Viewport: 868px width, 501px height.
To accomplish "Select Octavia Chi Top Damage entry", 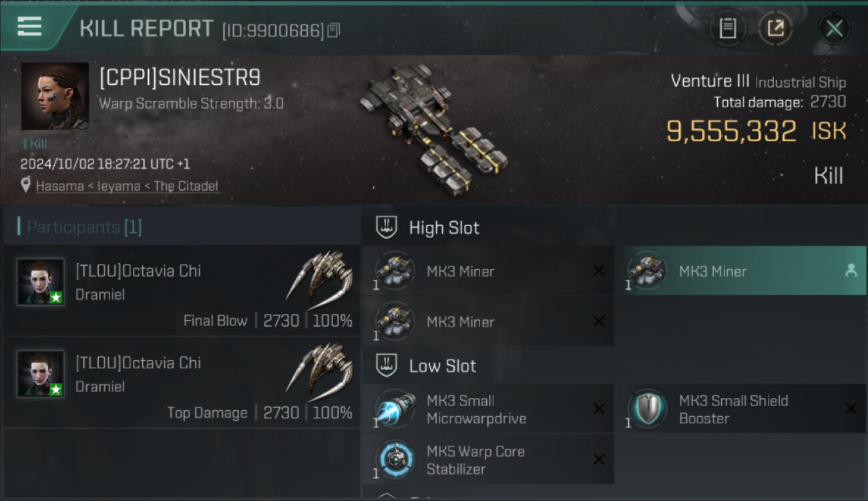I will point(182,383).
